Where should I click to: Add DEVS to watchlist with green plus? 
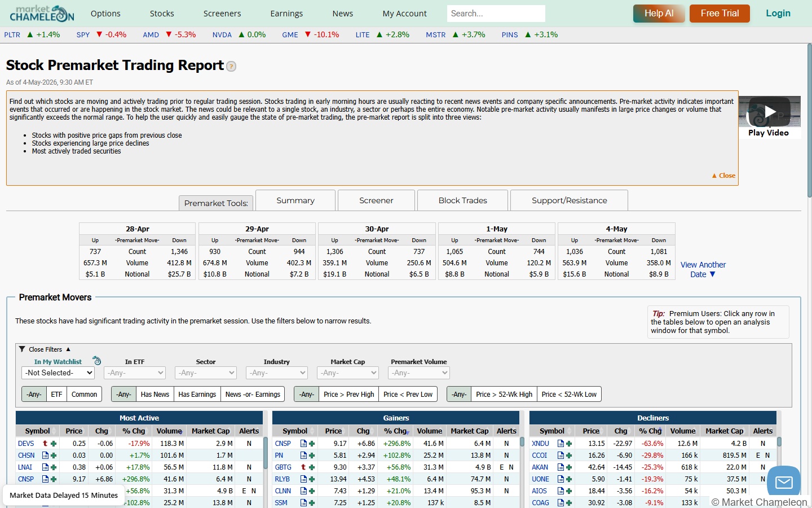tap(54, 444)
